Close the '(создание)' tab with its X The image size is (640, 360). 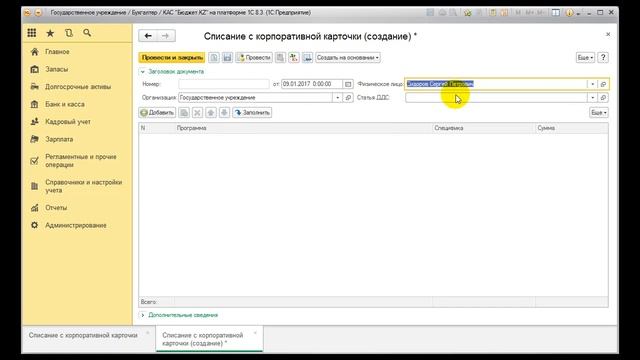[256, 333]
